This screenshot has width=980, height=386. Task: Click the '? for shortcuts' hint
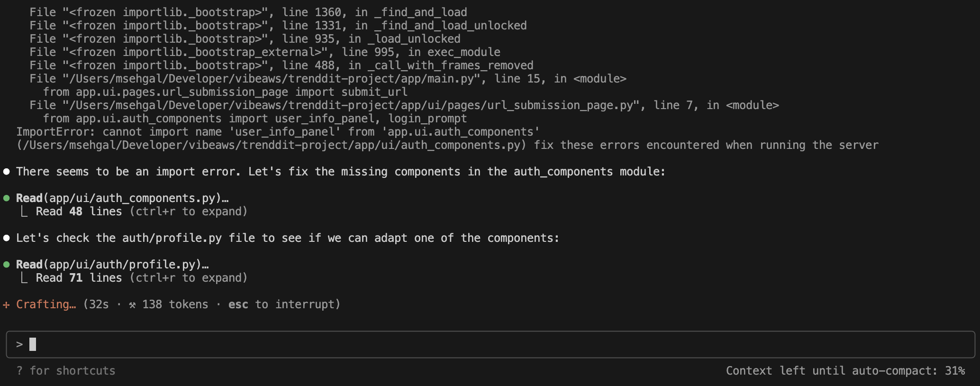click(66, 371)
